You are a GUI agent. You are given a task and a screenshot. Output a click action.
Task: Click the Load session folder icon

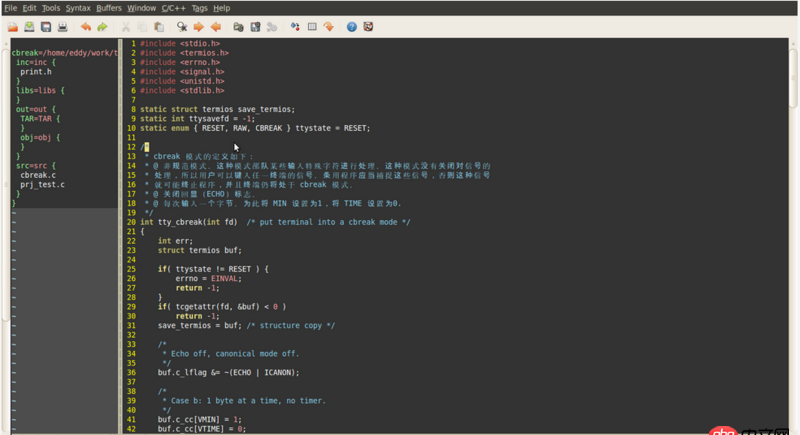click(x=238, y=27)
